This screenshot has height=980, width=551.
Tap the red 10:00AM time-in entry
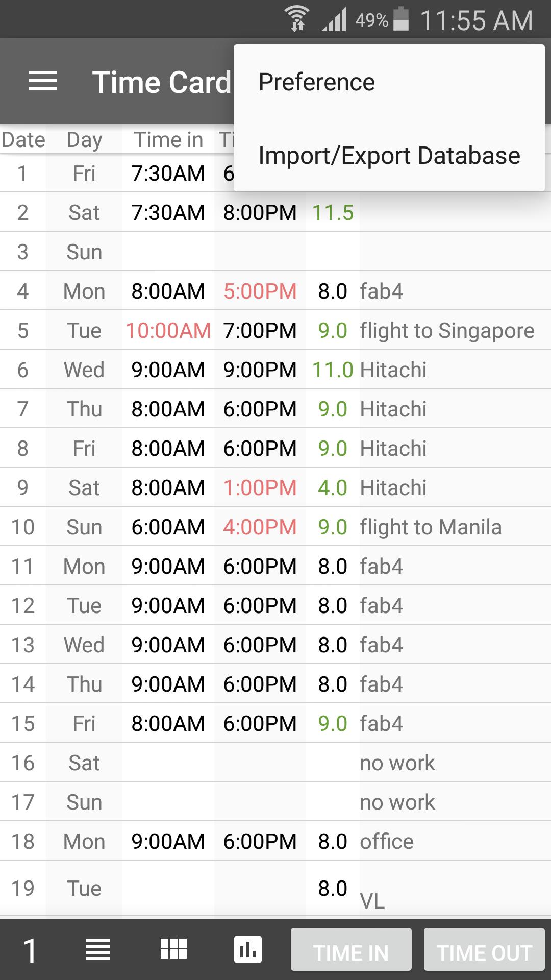click(168, 331)
